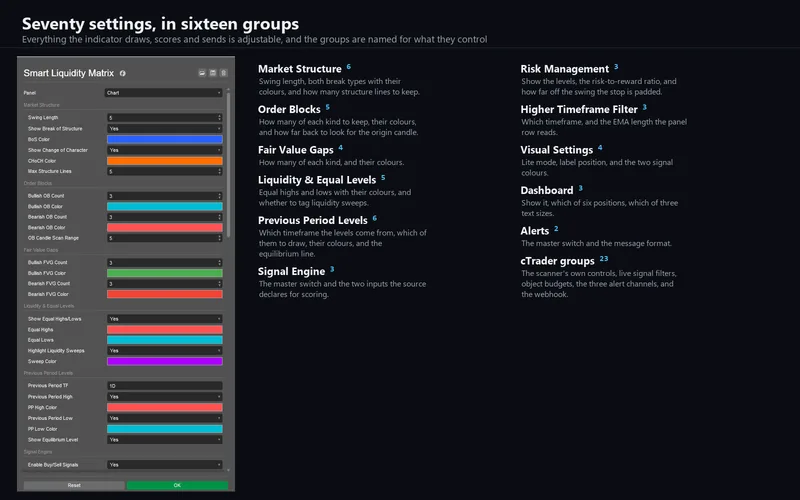Pick the orange CHoCH Color swatch
The image size is (800, 500).
[164, 161]
